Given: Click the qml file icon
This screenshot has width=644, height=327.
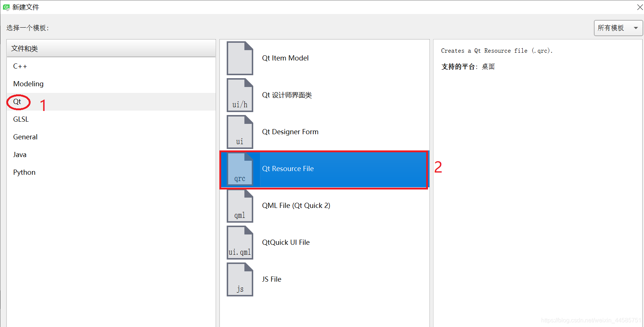Looking at the screenshot, I should coord(240,206).
